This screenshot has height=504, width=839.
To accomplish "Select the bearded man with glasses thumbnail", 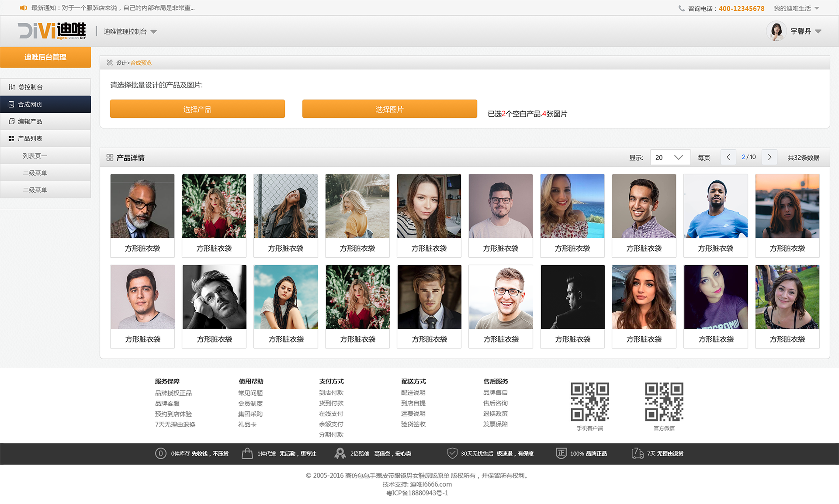I will pyautogui.click(x=142, y=206).
